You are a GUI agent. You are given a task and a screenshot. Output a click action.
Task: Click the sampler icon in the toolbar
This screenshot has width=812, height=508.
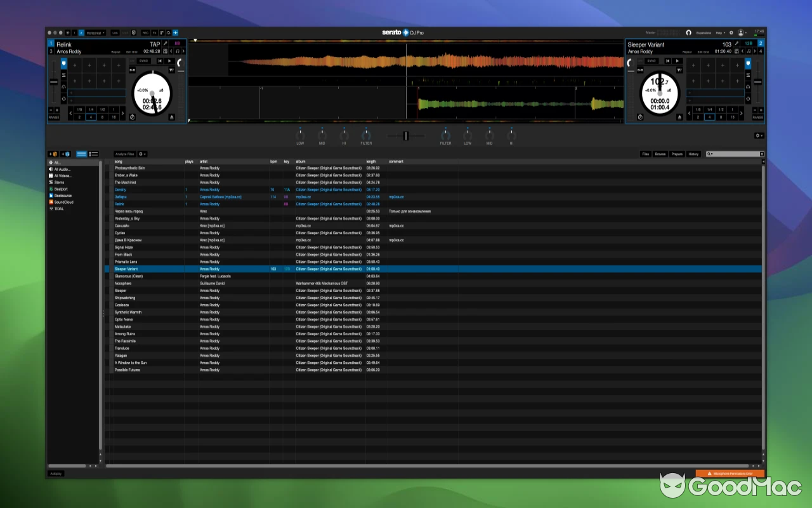[162, 32]
